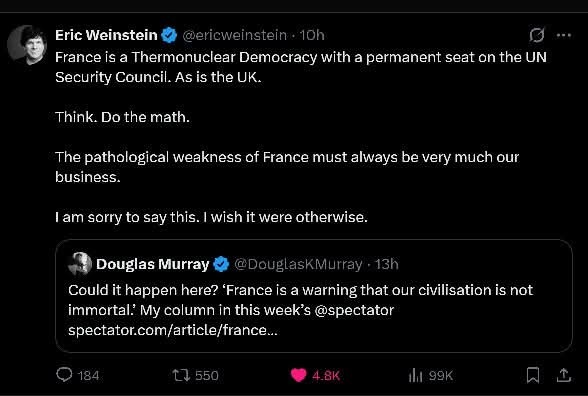588x396 pixels.
Task: Click the Eric Weinstein display name
Action: (106, 35)
